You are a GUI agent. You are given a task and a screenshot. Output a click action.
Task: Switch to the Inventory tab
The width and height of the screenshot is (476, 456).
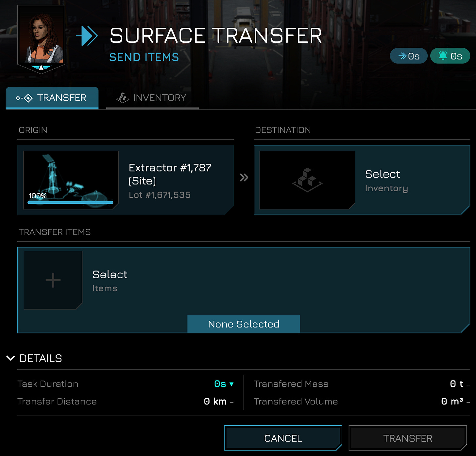pyautogui.click(x=152, y=98)
